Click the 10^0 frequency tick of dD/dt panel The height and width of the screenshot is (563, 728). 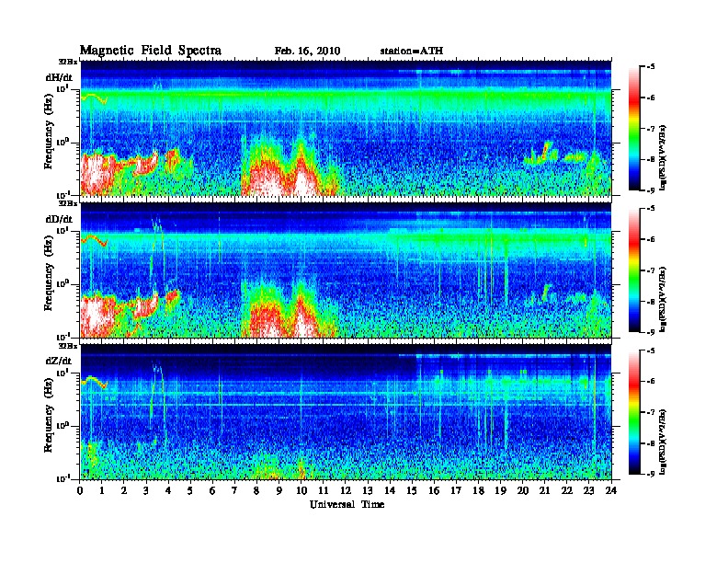click(x=63, y=284)
